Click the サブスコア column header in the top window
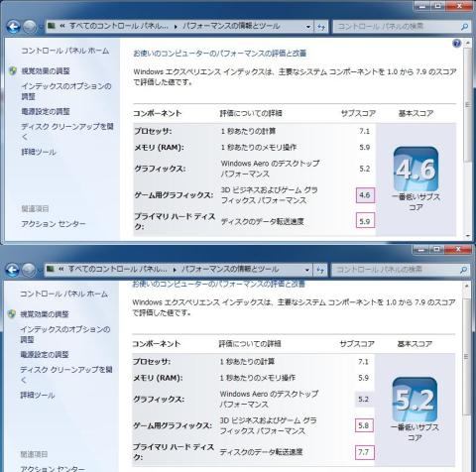 [358, 113]
